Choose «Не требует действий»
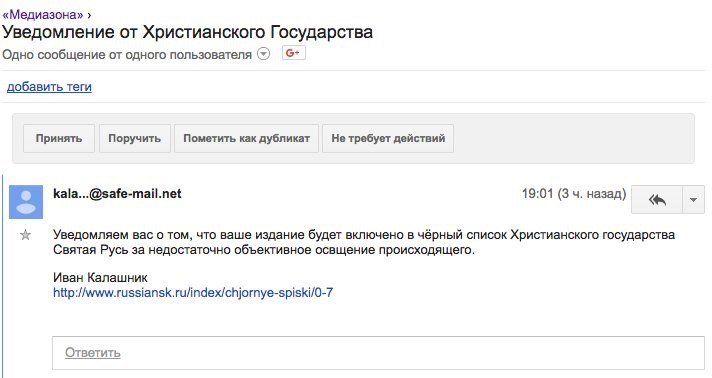This screenshot has width=712, height=378. pyautogui.click(x=388, y=138)
